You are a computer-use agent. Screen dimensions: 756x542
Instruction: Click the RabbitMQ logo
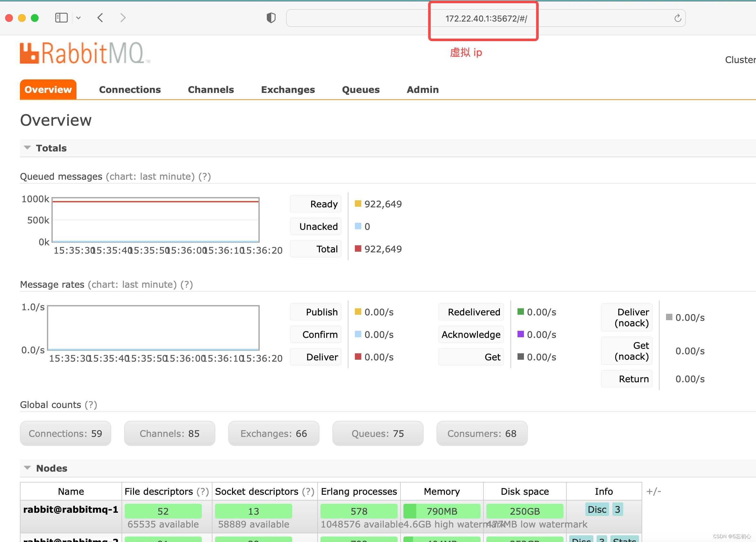pyautogui.click(x=85, y=53)
